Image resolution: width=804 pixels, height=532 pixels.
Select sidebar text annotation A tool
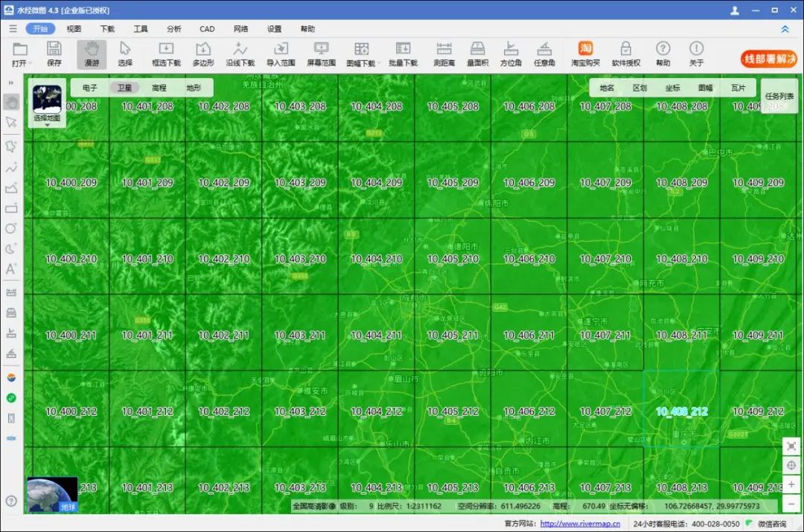click(x=11, y=269)
